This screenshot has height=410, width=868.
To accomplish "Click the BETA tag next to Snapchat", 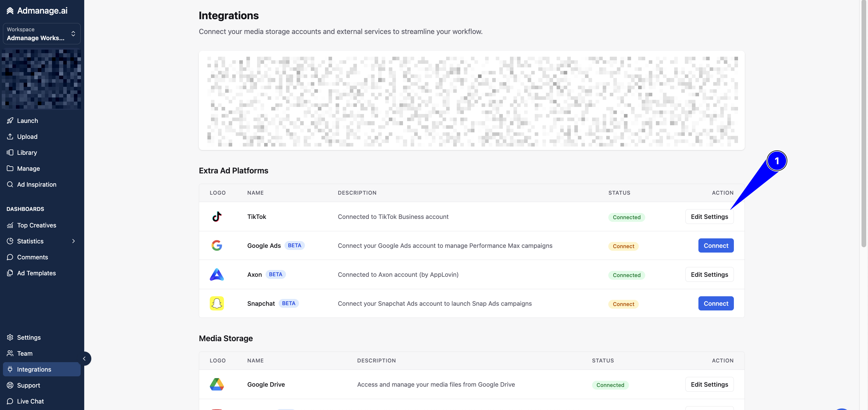I will tap(288, 304).
